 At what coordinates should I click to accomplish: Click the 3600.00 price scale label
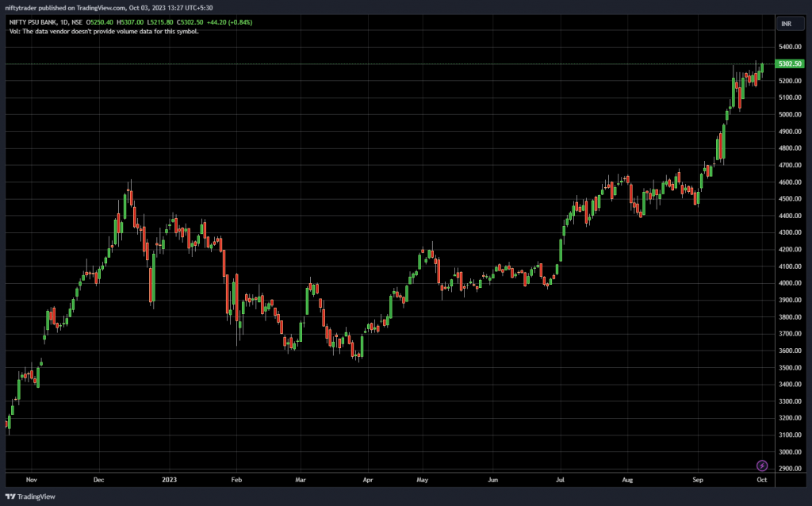(x=790, y=351)
